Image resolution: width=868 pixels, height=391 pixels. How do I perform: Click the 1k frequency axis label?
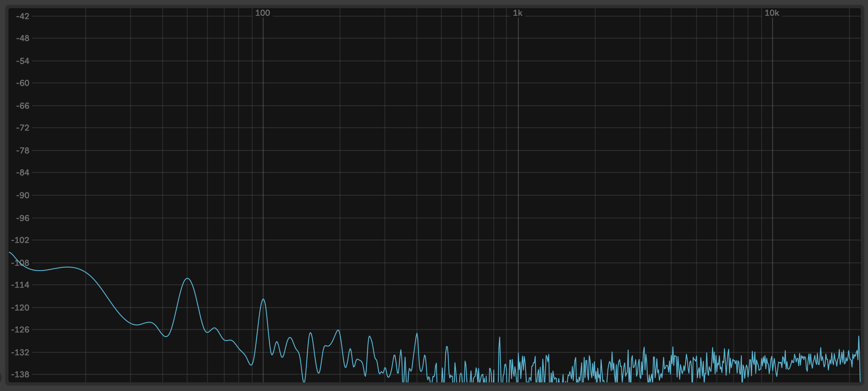point(518,13)
